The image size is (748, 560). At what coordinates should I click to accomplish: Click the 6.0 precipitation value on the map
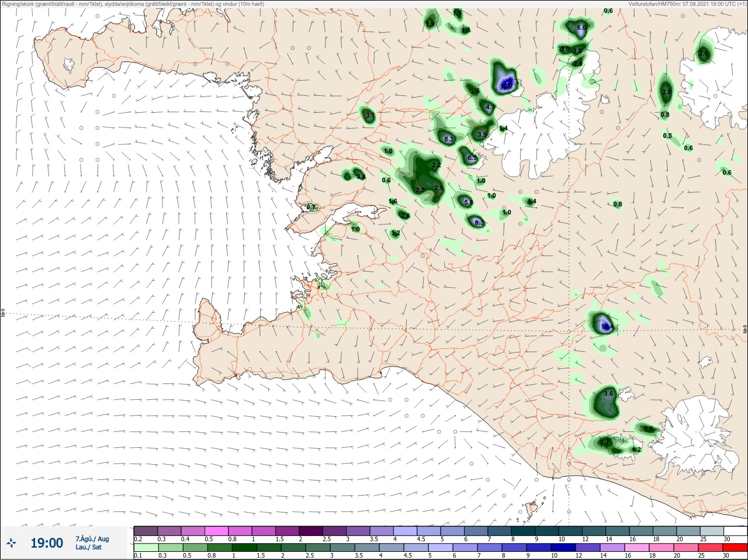click(x=581, y=27)
